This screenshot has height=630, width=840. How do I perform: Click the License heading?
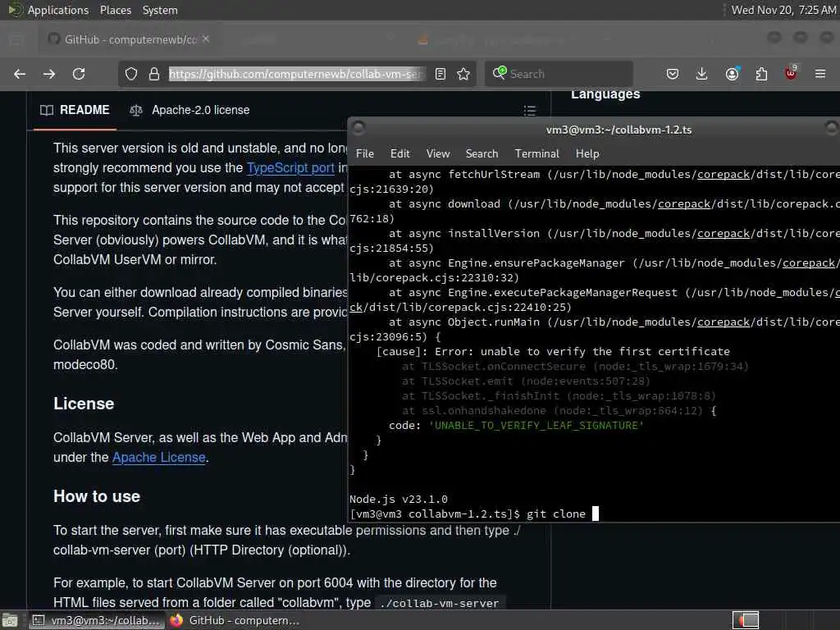(84, 404)
